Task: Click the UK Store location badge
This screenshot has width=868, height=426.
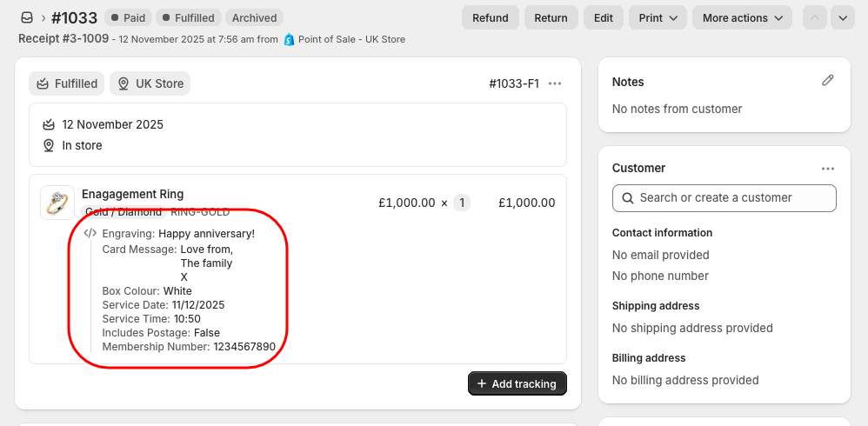Action: pos(150,83)
